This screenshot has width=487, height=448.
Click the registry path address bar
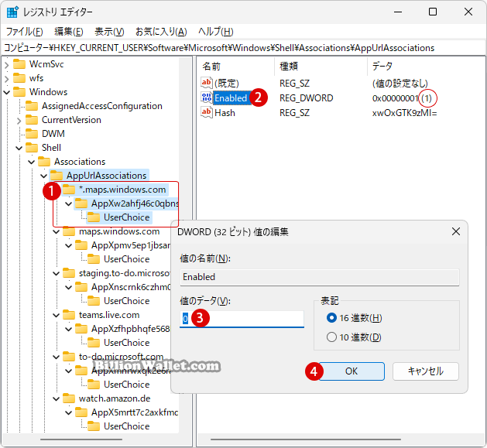click(x=243, y=47)
